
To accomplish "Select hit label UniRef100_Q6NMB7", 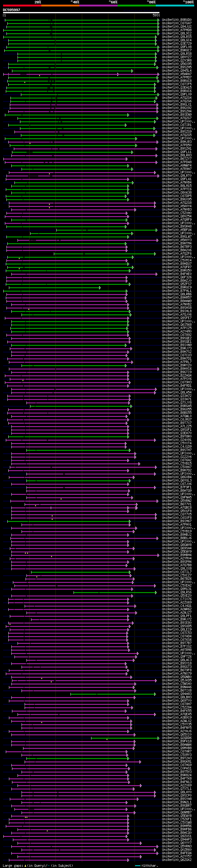I will [177, 812].
